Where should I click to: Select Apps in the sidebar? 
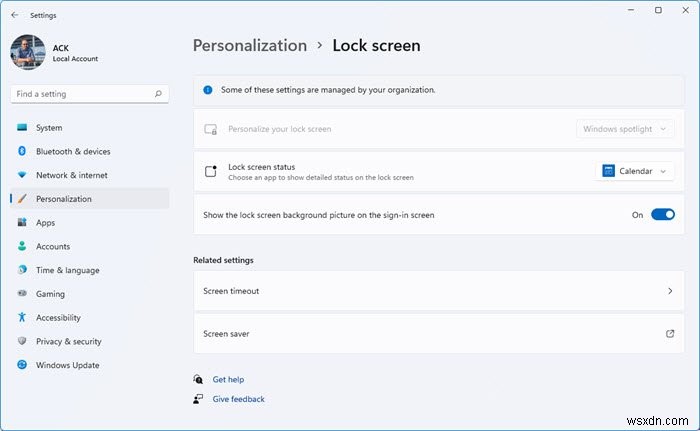tap(46, 223)
